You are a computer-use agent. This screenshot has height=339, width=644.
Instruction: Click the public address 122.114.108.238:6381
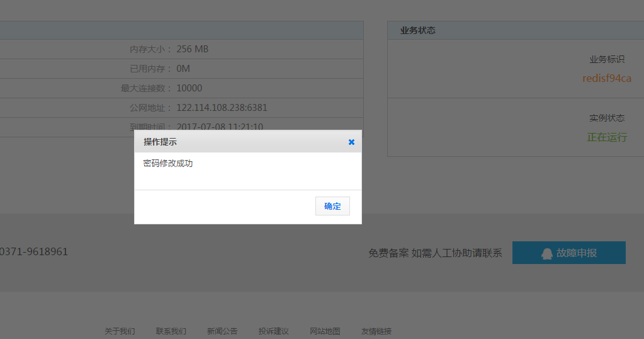pyautogui.click(x=222, y=108)
